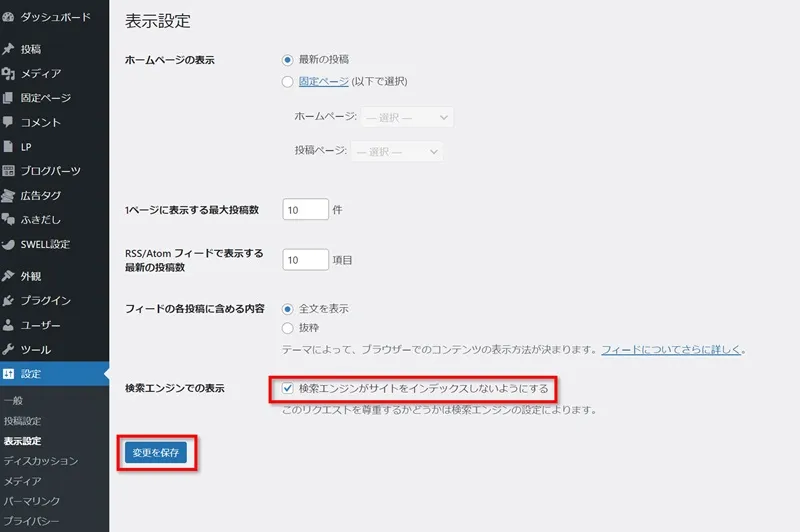Screen dimensions: 800x532
Task: Click the コメント speech bubble icon
Action: coord(9,122)
